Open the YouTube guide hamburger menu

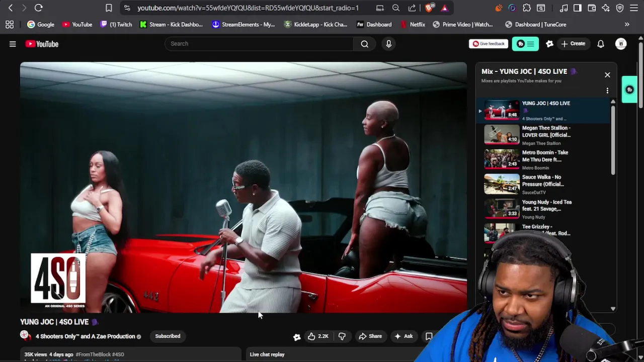pyautogui.click(x=13, y=44)
